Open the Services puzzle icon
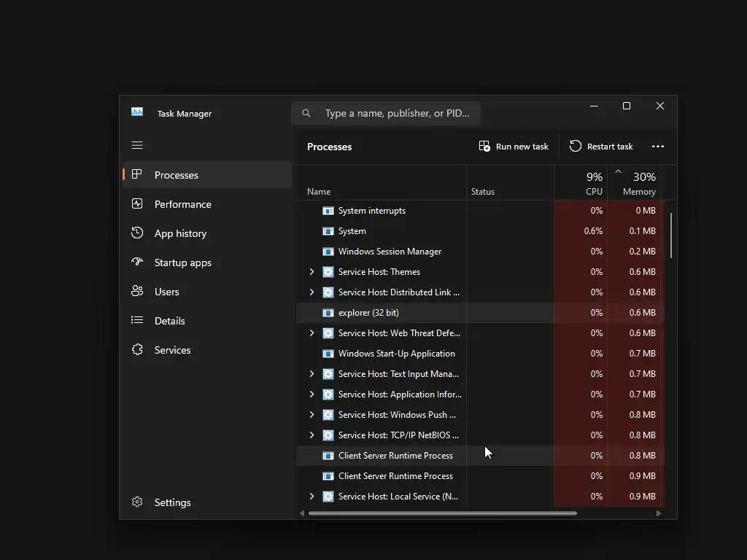747x560 pixels. pyautogui.click(x=137, y=349)
